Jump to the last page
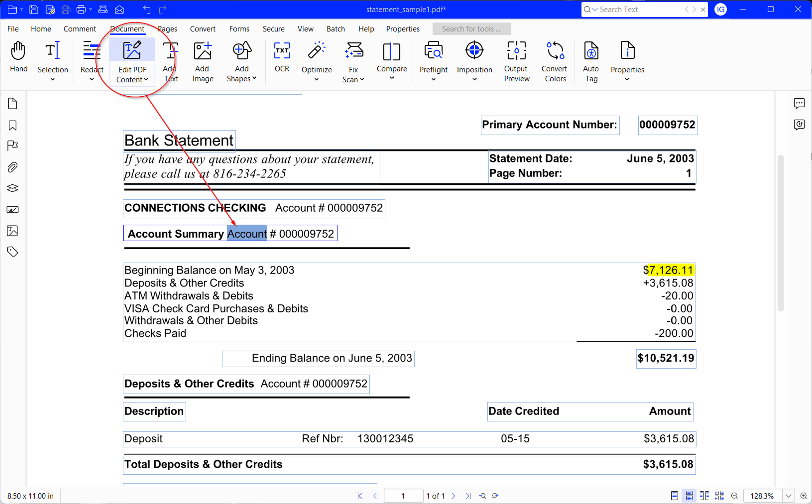The width and height of the screenshot is (812, 504). [x=468, y=496]
